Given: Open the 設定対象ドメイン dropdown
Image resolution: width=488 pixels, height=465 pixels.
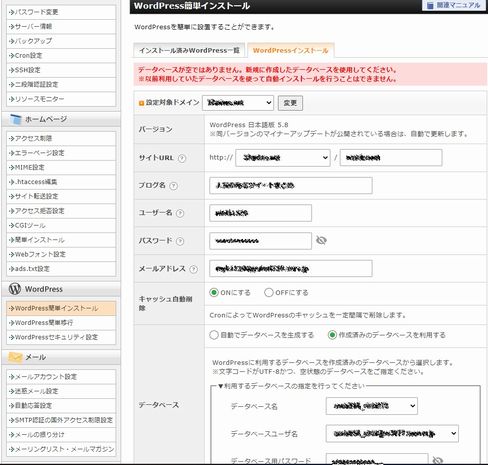Looking at the screenshot, I should click(x=238, y=103).
